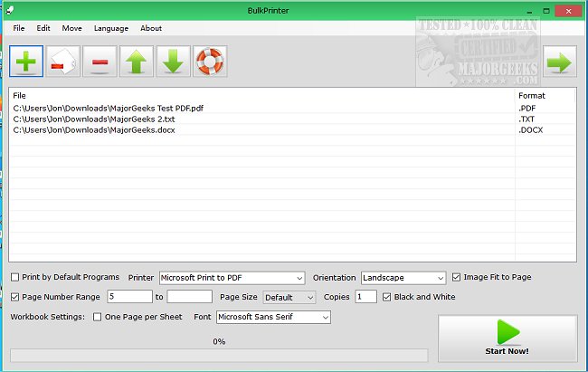Click the green right arrow toolbar icon
Image resolution: width=588 pixels, height=372 pixels.
point(559,62)
